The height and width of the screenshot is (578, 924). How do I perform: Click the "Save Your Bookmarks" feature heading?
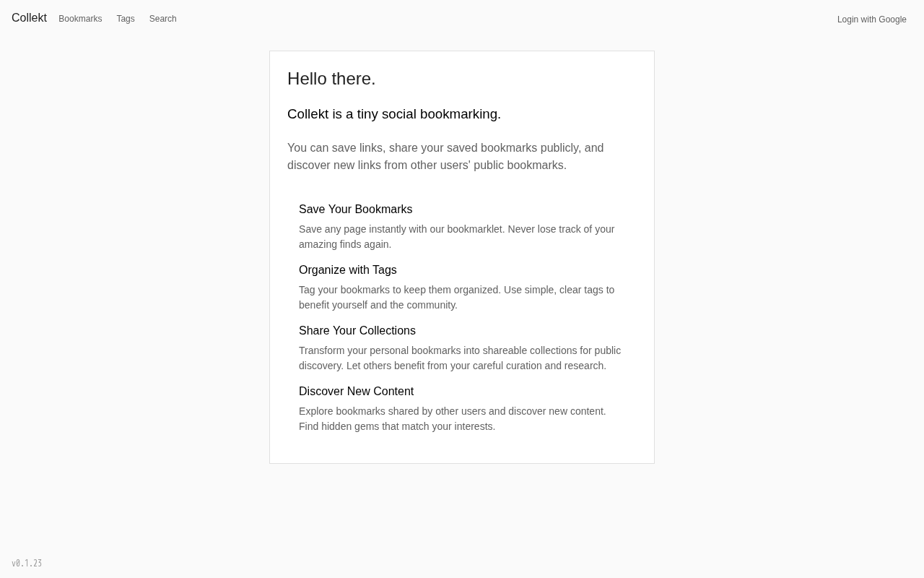click(x=355, y=210)
